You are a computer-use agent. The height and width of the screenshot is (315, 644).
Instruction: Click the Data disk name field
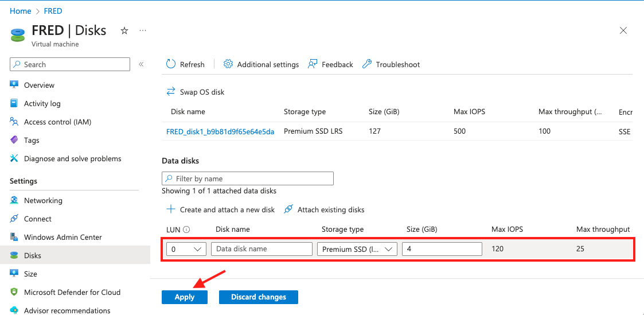click(261, 249)
